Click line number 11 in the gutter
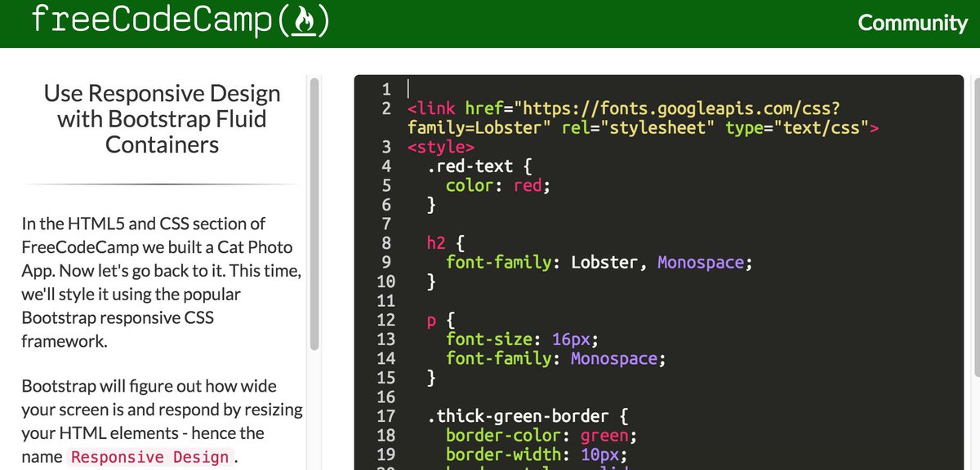 pos(385,300)
